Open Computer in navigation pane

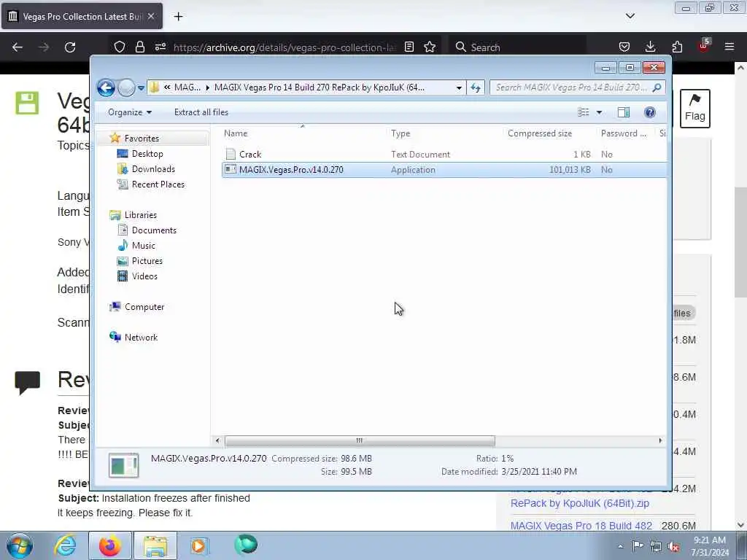click(144, 307)
